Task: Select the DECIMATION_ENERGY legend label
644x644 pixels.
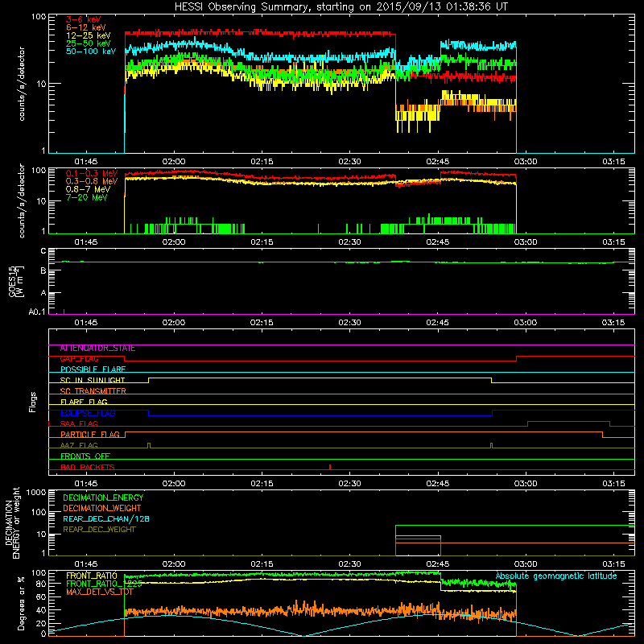Action: (x=103, y=497)
